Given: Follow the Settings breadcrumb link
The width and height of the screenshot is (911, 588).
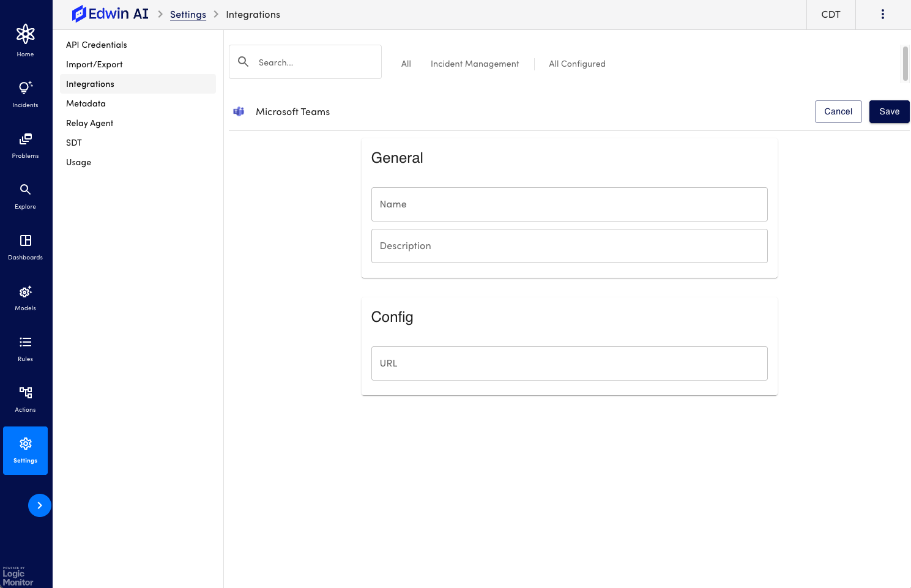Looking at the screenshot, I should (x=188, y=15).
